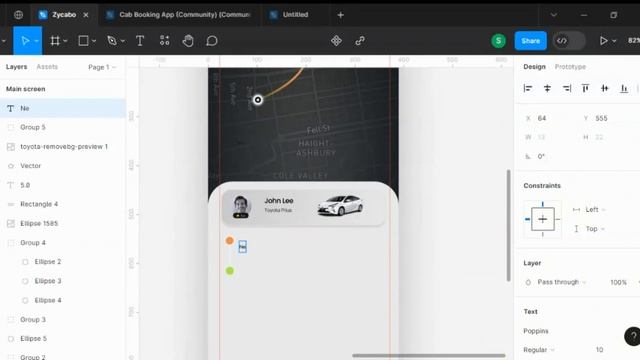This screenshot has height=360, width=640.
Task: Switch to the Untitled tab
Action: (x=295, y=15)
